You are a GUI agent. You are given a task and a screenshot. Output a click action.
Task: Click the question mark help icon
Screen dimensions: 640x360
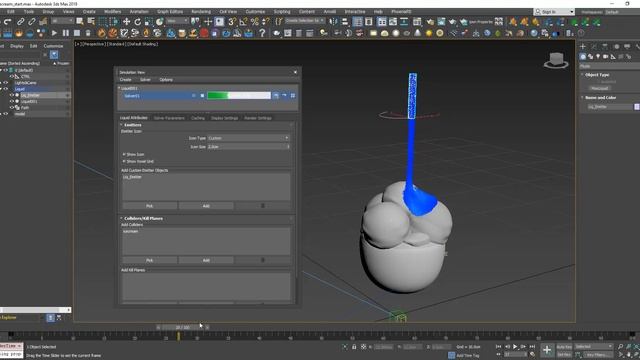point(262,33)
